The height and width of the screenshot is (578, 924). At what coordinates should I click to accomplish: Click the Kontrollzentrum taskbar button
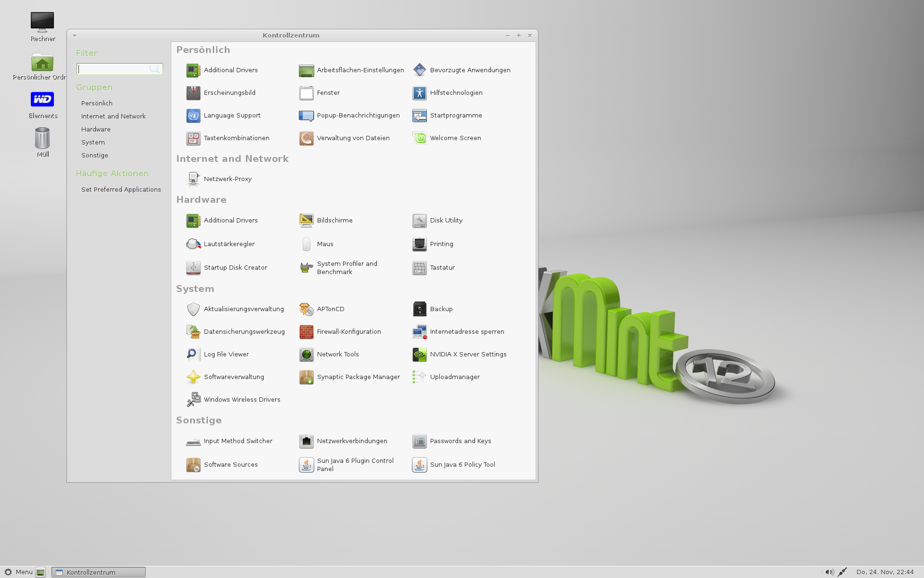(94, 572)
